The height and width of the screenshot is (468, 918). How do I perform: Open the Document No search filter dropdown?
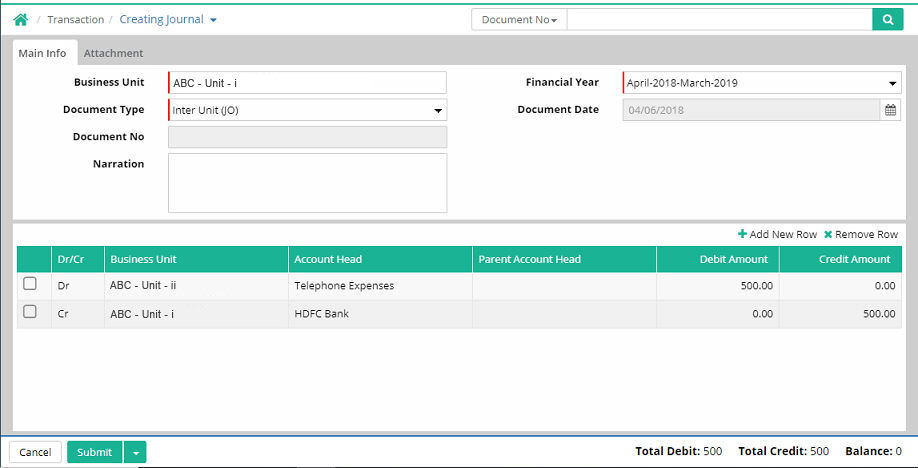click(x=519, y=19)
